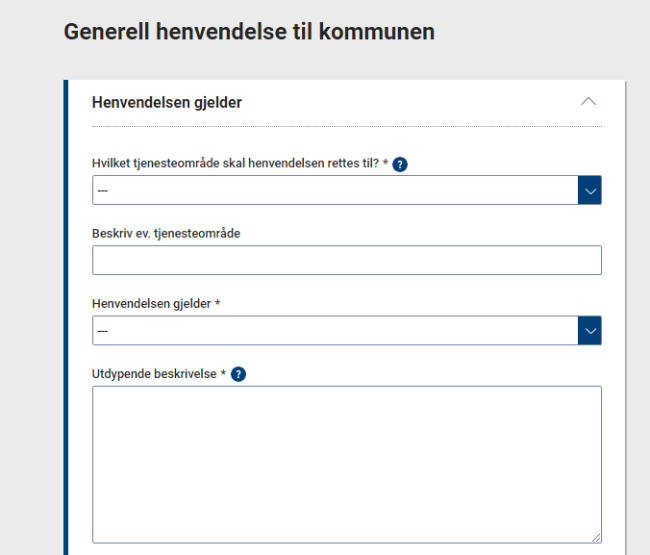650x555 pixels.
Task: Click the Utdypende beskrivelse text area
Action: click(x=347, y=465)
